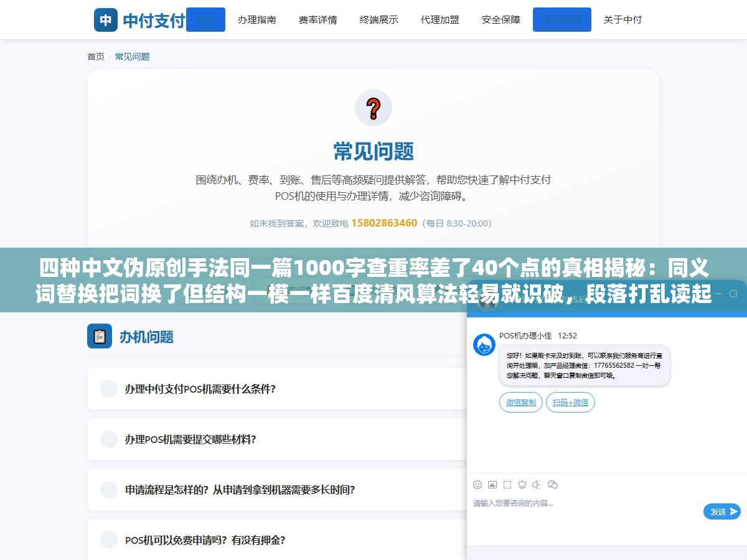The image size is (747, 560).
Task: Click circle icon beside POS机可以免费申请吗
Action: [109, 540]
